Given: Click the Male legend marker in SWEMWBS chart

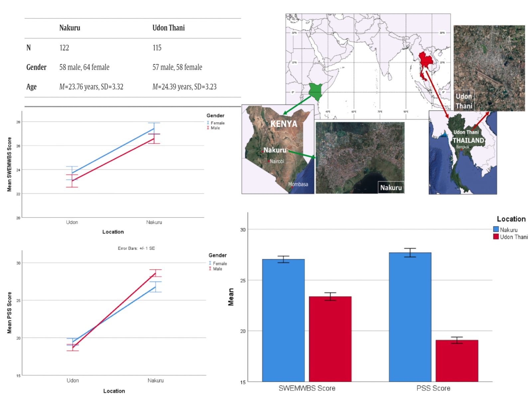Looking at the screenshot, I should [208, 128].
